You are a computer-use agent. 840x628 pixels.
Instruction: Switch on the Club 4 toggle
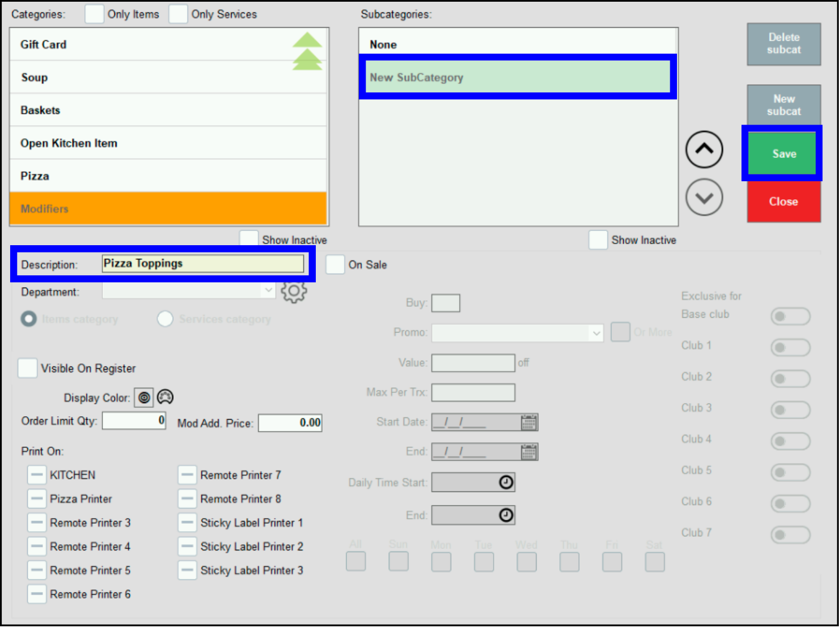click(x=791, y=441)
